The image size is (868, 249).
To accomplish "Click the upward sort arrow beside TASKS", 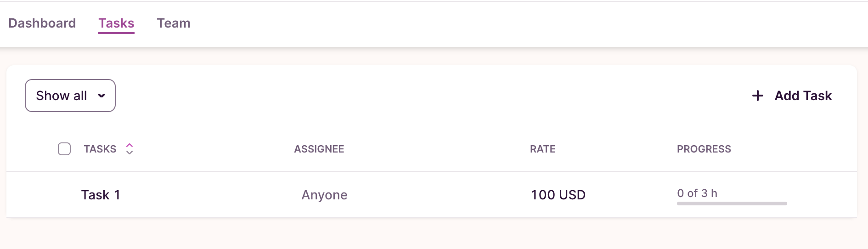I will coord(130,145).
